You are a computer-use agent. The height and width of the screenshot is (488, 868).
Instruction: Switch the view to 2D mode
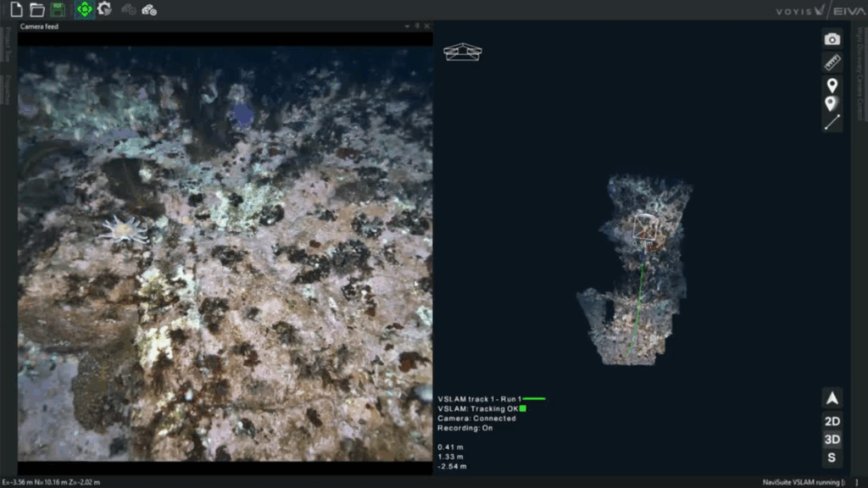coord(832,421)
